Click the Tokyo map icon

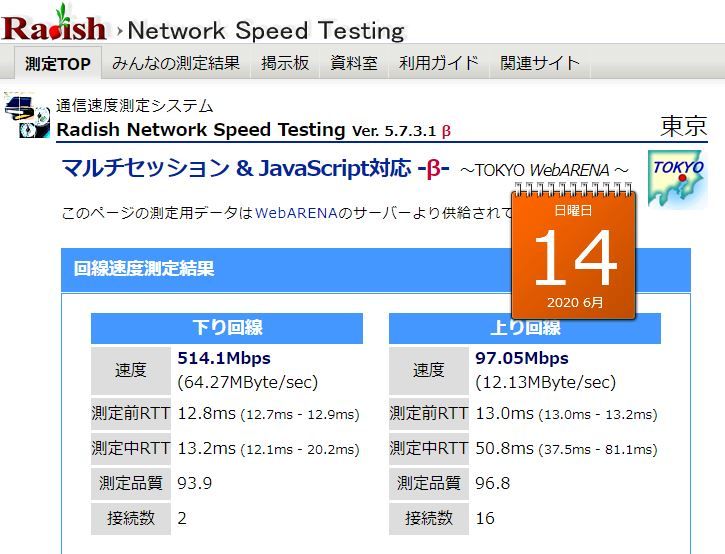(x=677, y=178)
